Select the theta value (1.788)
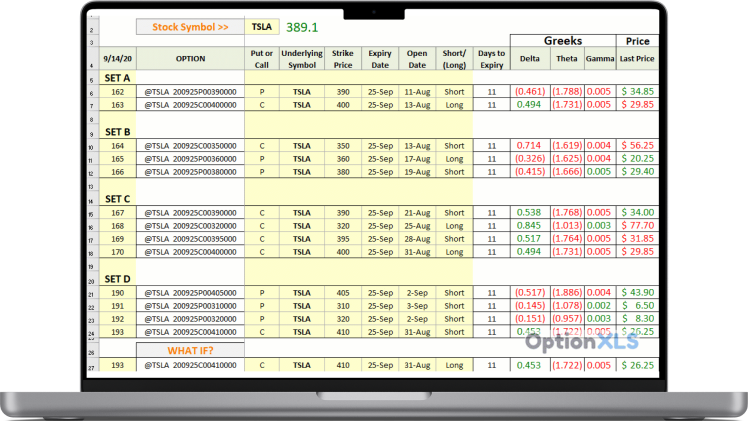Viewport: 748px width, 425px height. coord(567,92)
